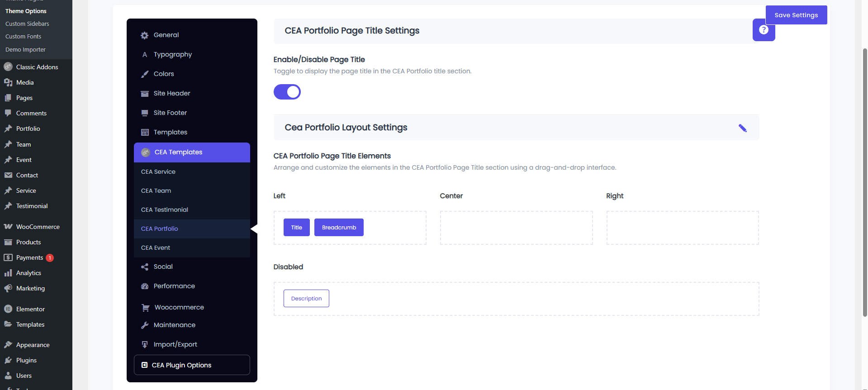Click the Import/Export icon
The width and height of the screenshot is (868, 390).
tap(145, 345)
